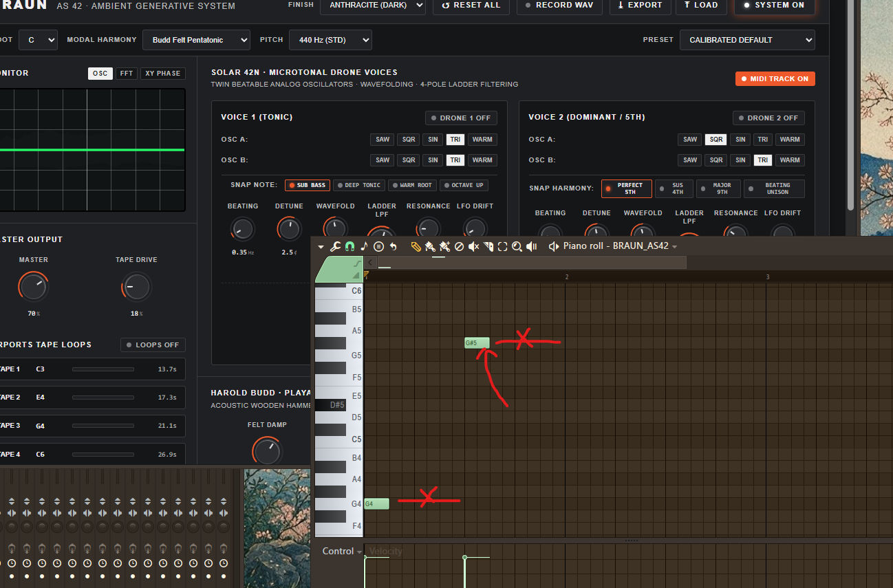
Task: Open the Pitch 440 Hz dropdown
Action: 330,40
